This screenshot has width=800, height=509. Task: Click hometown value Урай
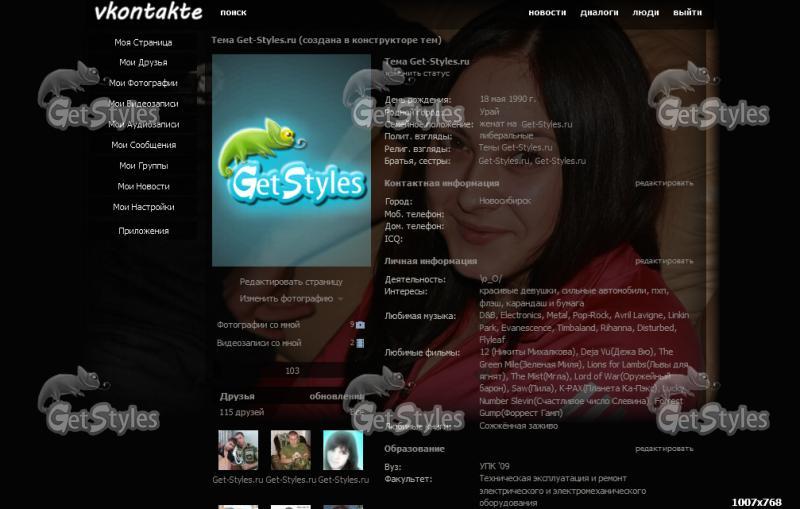pyautogui.click(x=489, y=111)
